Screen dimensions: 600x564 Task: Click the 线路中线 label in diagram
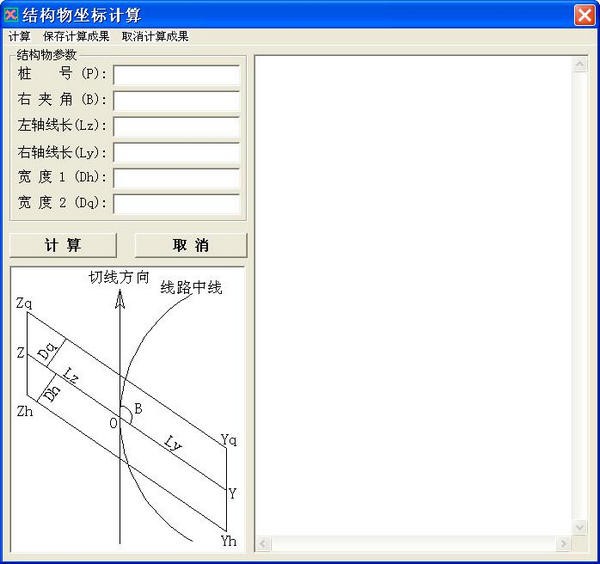click(191, 287)
